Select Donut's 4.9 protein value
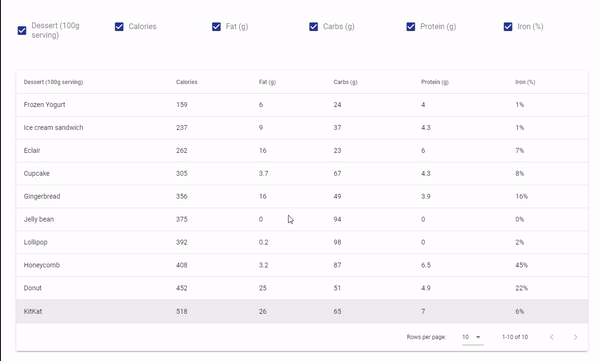Viewport: 600px width, 361px height. (x=426, y=288)
